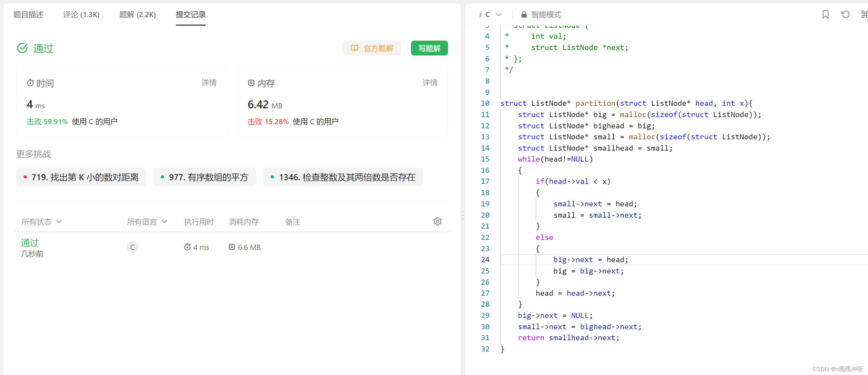
Task: Click the italic i icon beside C
Action: [x=480, y=15]
